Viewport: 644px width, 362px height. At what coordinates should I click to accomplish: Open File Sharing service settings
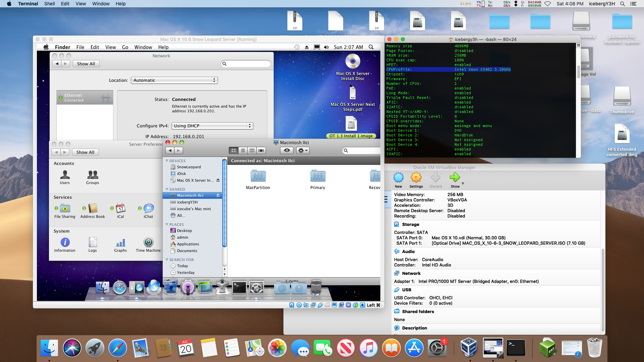coord(65,211)
